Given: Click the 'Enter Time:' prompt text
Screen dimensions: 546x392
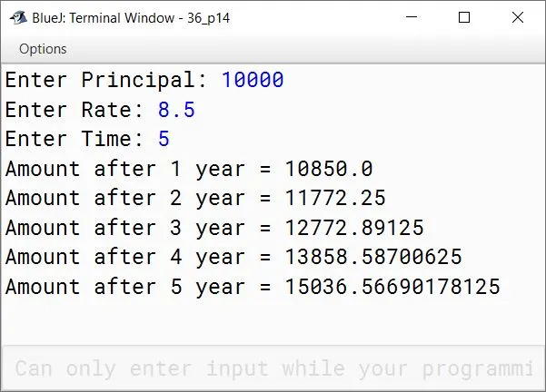Looking at the screenshot, I should 74,139.
